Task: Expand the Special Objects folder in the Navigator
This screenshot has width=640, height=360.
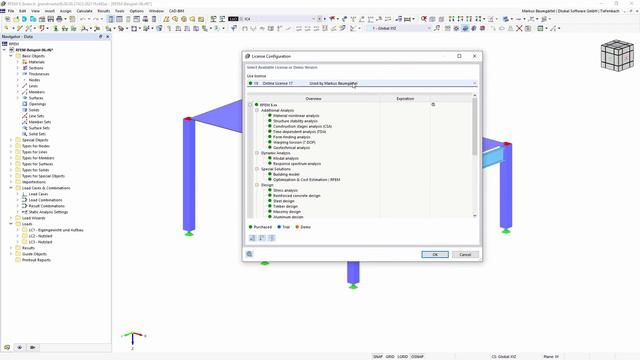Action: pyautogui.click(x=11, y=140)
